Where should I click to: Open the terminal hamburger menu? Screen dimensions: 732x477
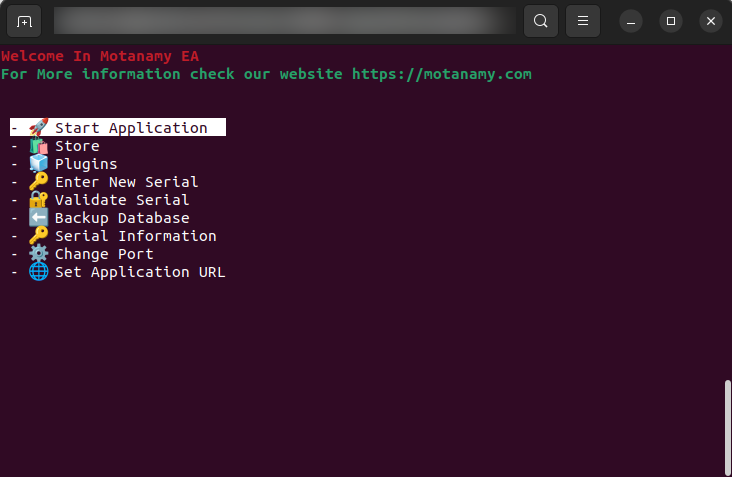[x=583, y=21]
